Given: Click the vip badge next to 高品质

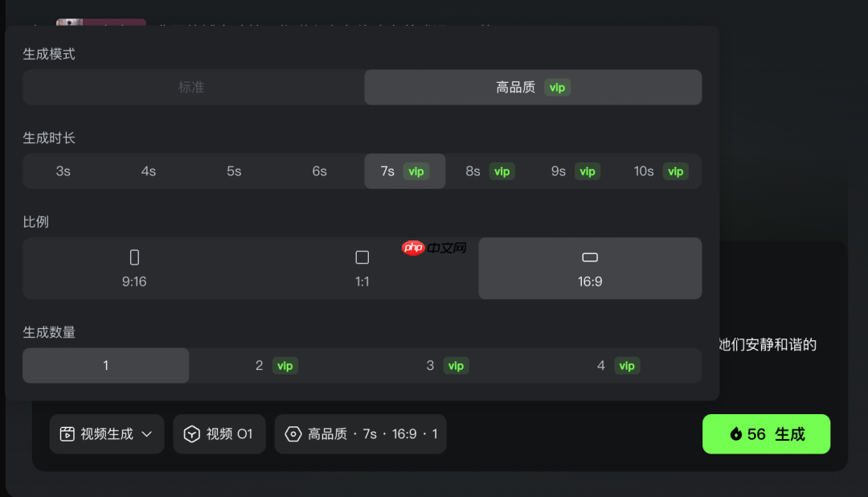Looking at the screenshot, I should (557, 87).
